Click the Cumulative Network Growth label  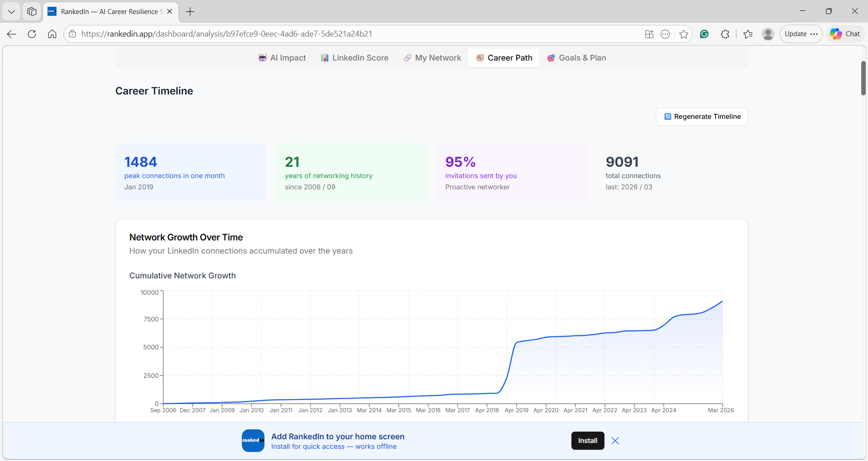tap(183, 276)
